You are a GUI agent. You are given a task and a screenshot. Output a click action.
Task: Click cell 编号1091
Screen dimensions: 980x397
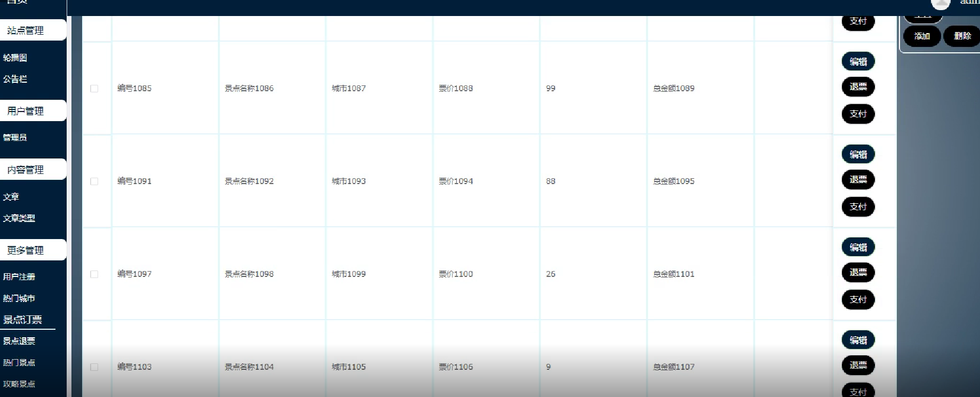(x=134, y=181)
